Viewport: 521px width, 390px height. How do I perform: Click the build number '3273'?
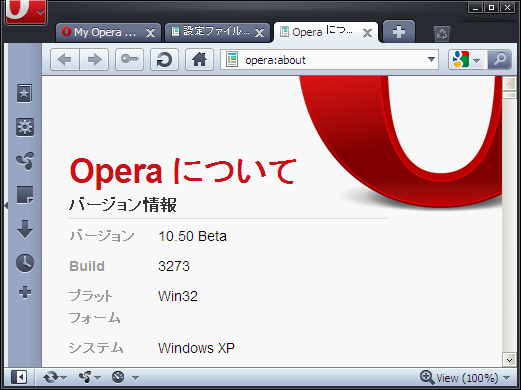174,266
